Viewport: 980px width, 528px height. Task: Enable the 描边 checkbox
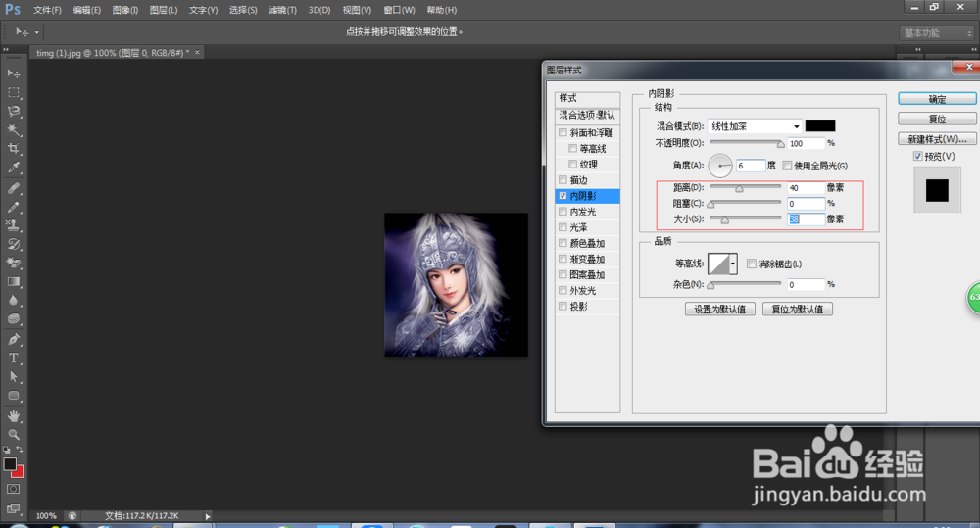pos(563,180)
